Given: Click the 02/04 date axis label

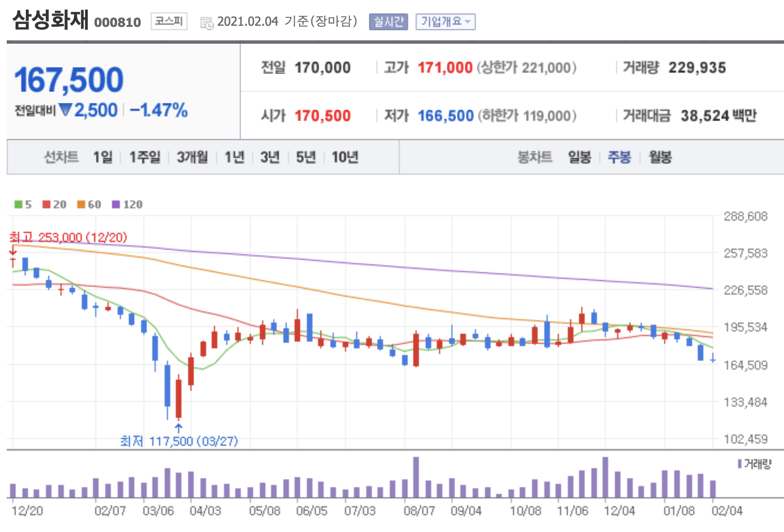Looking at the screenshot, I should point(727,511).
